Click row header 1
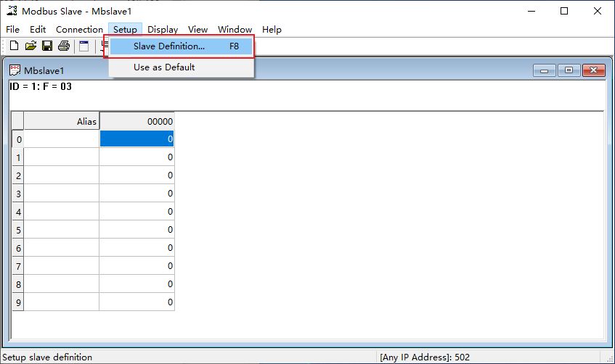 (18, 157)
